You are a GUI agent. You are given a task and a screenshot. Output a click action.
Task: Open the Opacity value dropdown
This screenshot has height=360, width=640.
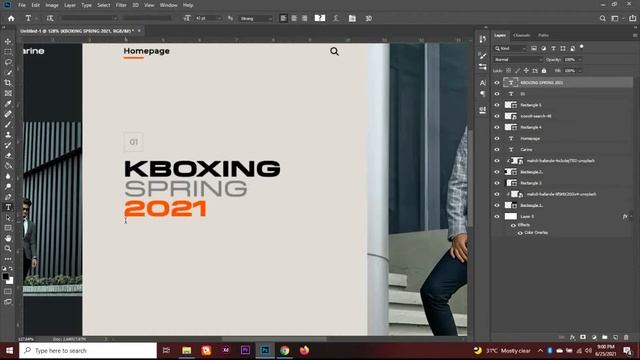pyautogui.click(x=580, y=60)
